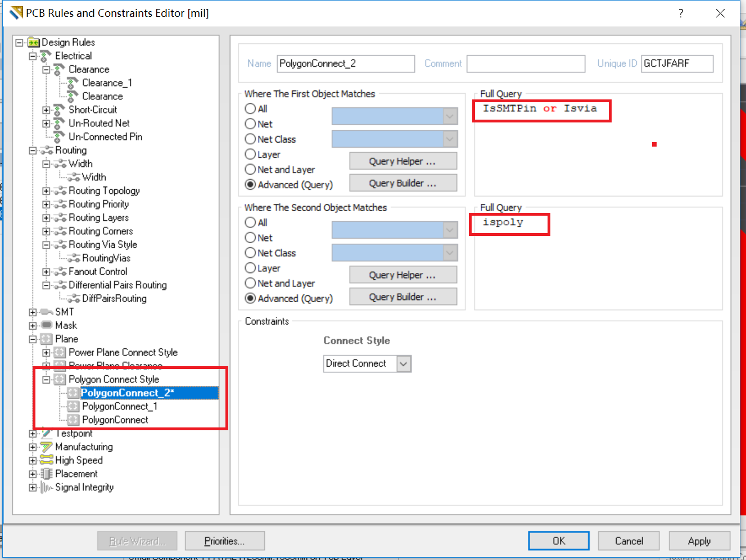Click the rule Name input field

(346, 64)
